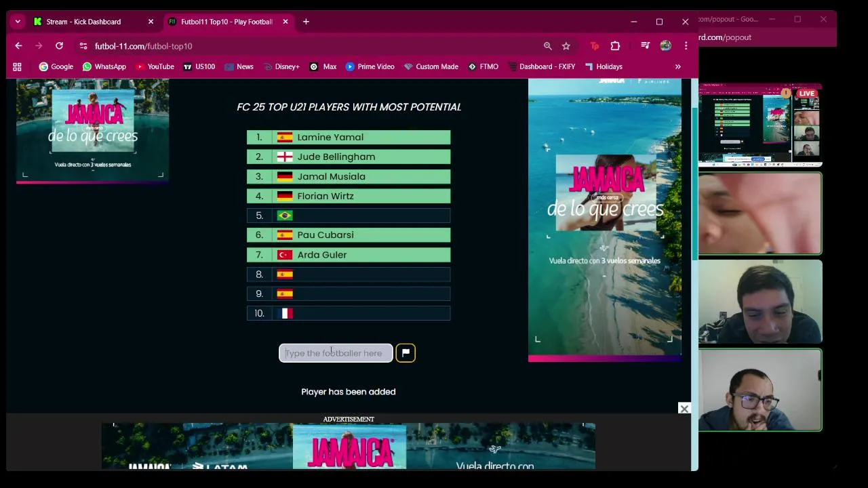Click the Pau Cubarsi answer row
The width and height of the screenshot is (868, 488).
click(349, 235)
